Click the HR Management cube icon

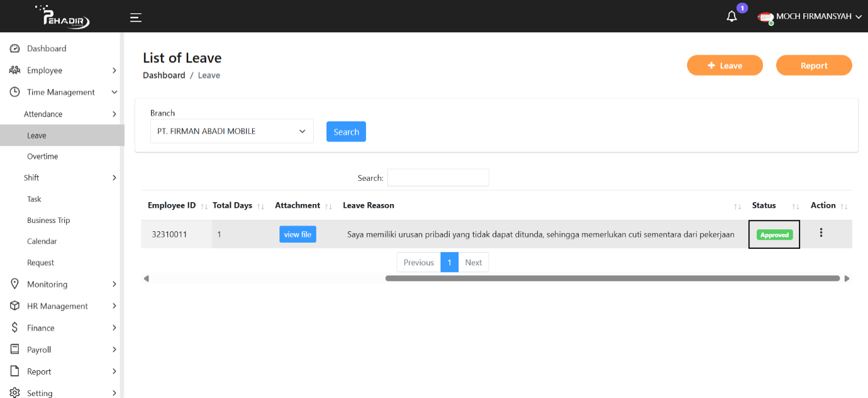[15, 306]
